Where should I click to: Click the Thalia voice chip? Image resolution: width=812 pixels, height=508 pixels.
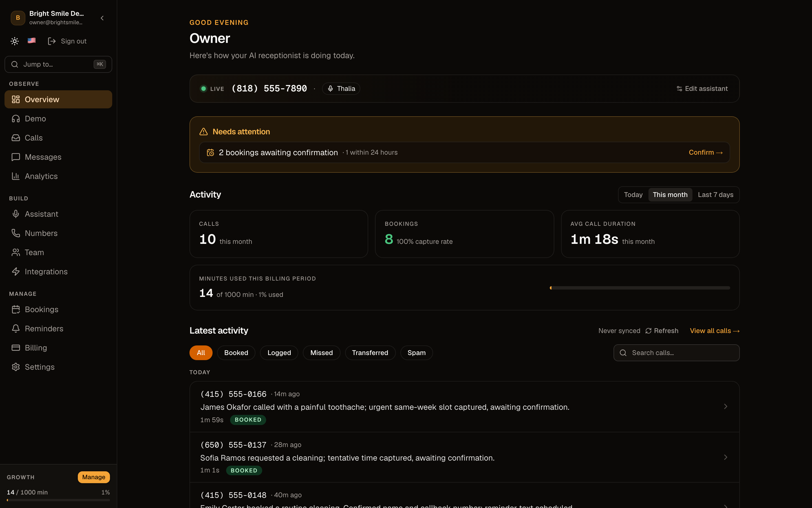[x=341, y=89]
